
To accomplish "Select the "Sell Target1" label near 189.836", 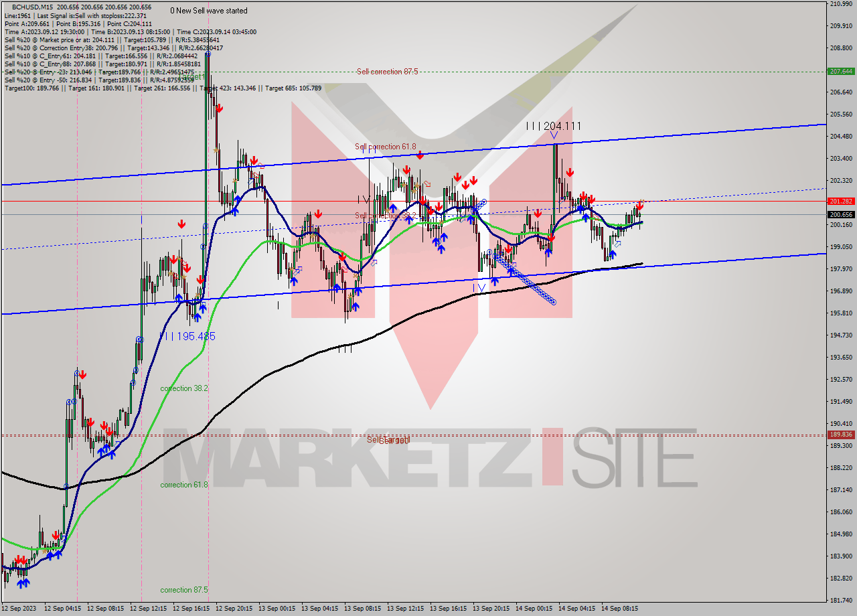I will (388, 440).
